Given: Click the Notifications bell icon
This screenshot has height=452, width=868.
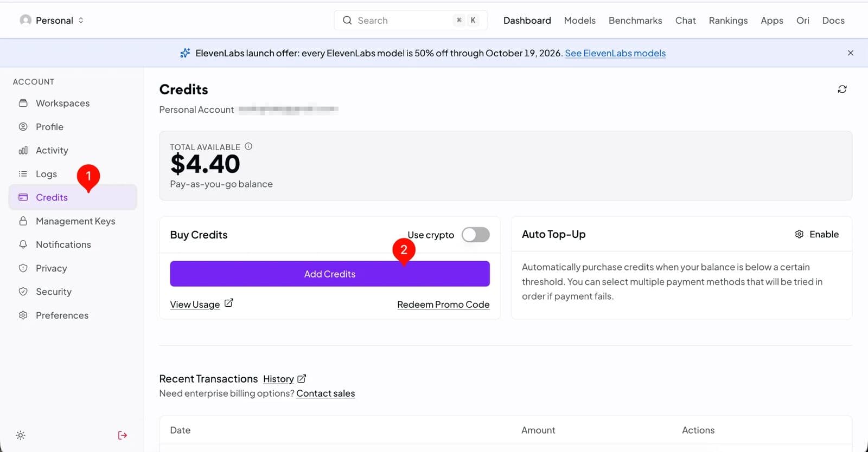Looking at the screenshot, I should 23,244.
